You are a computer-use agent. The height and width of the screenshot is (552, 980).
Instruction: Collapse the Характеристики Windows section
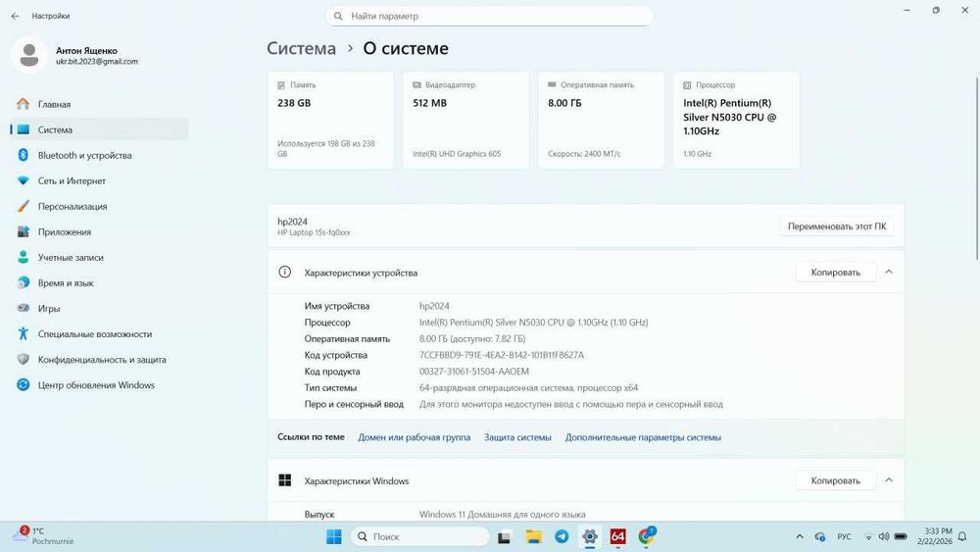(889, 480)
